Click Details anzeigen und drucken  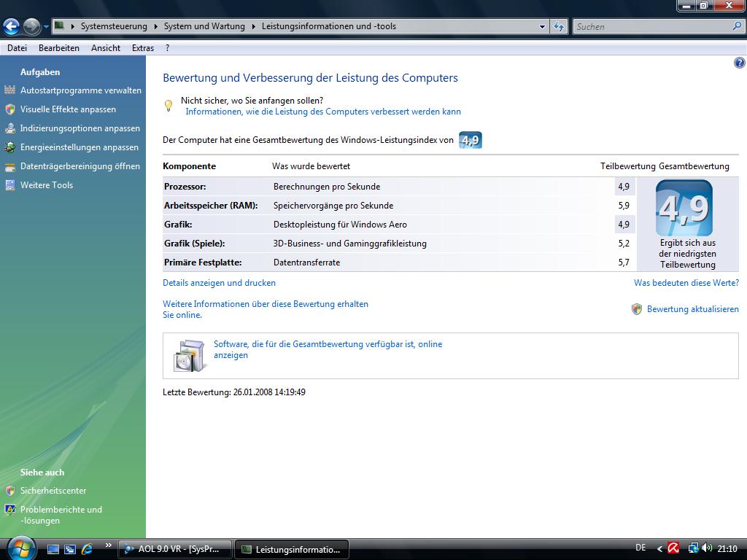click(219, 283)
